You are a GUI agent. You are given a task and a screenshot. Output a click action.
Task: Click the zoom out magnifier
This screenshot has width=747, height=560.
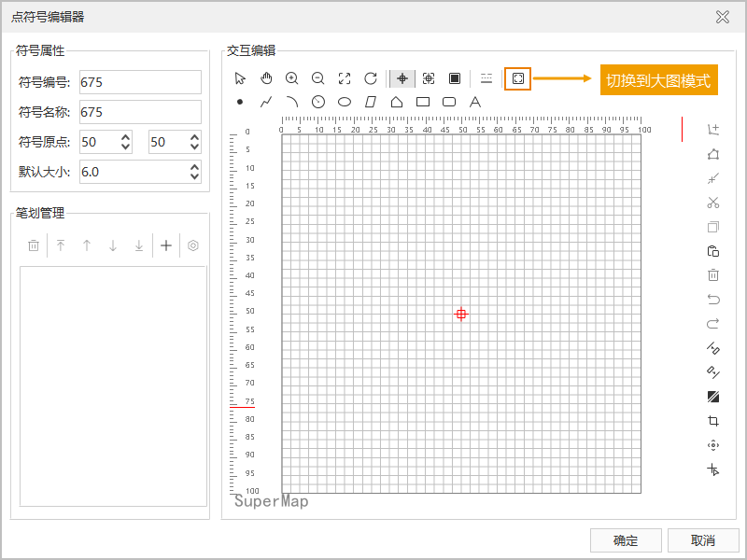click(x=318, y=79)
